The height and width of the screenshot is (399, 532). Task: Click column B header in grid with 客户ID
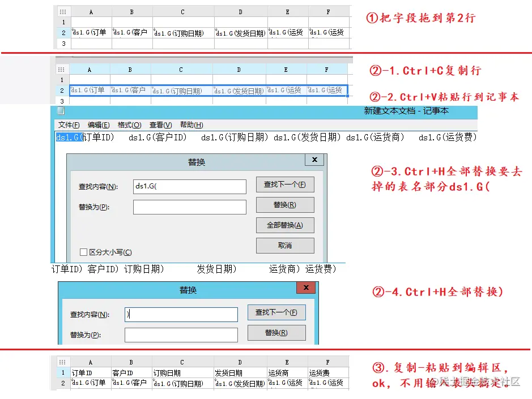131,362
